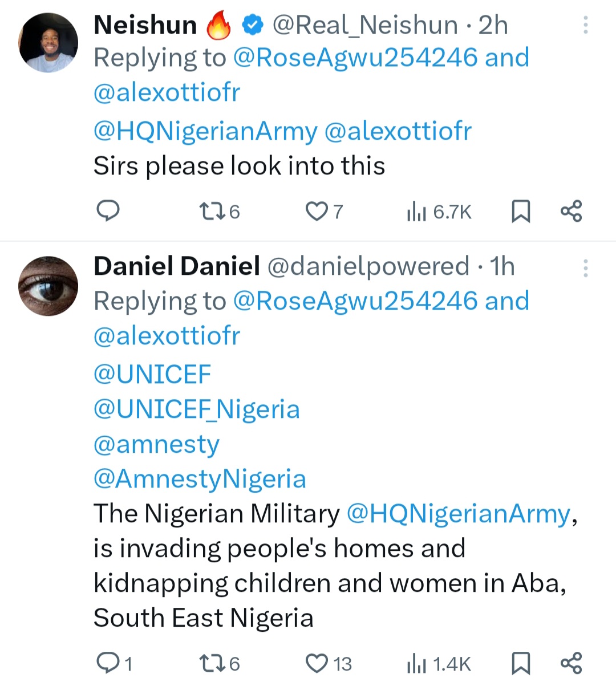
Task: Open Daniel Daniel's eye avatar
Action: point(48,286)
